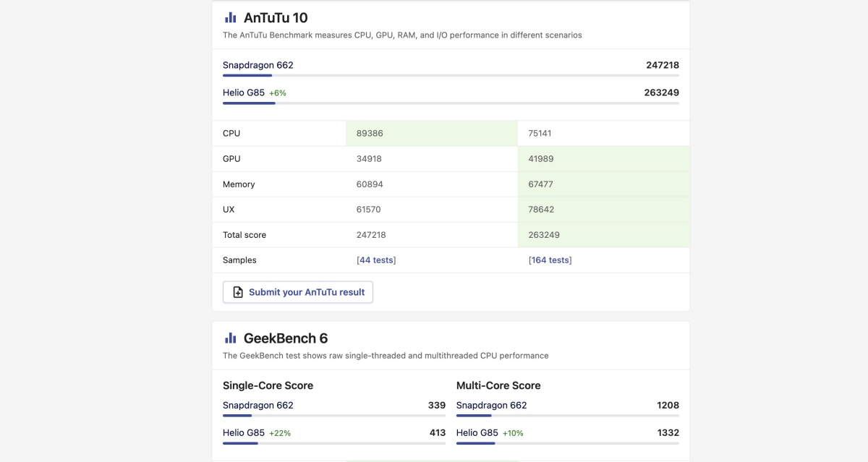Click the Samples row label

[239, 260]
